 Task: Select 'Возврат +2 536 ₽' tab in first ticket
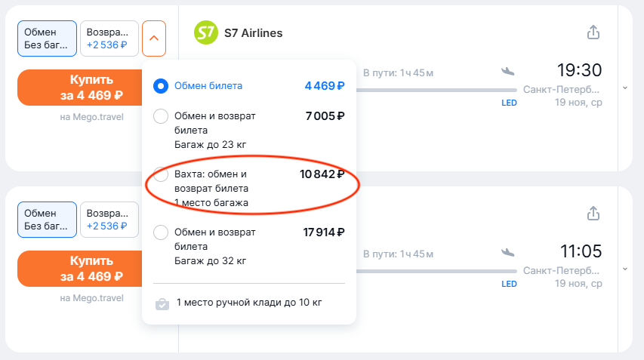click(109, 38)
